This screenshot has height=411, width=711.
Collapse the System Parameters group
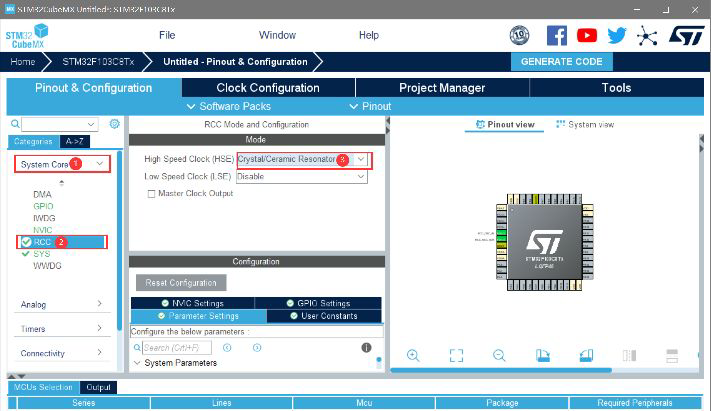click(x=137, y=363)
